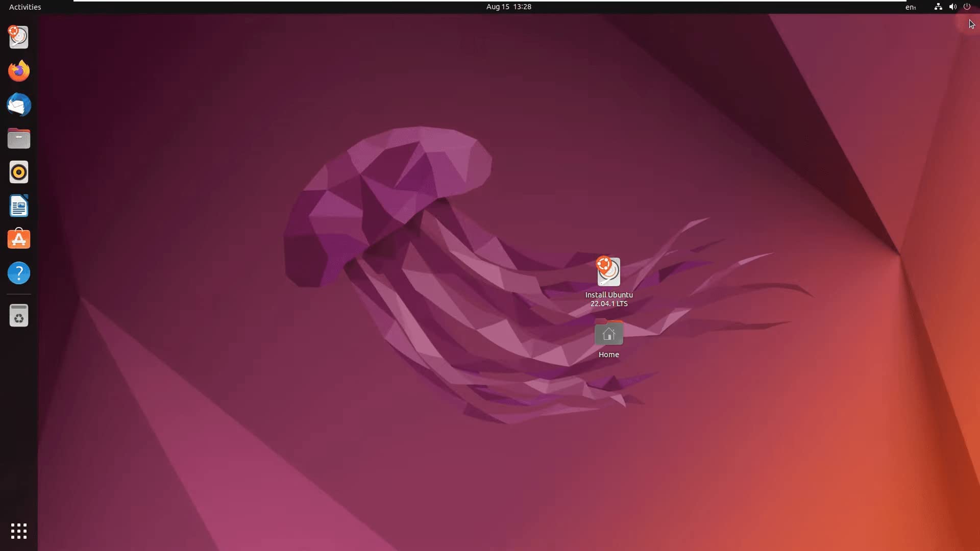Open the Trash icon in dock
Image resolution: width=980 pixels, height=551 pixels.
click(x=19, y=316)
